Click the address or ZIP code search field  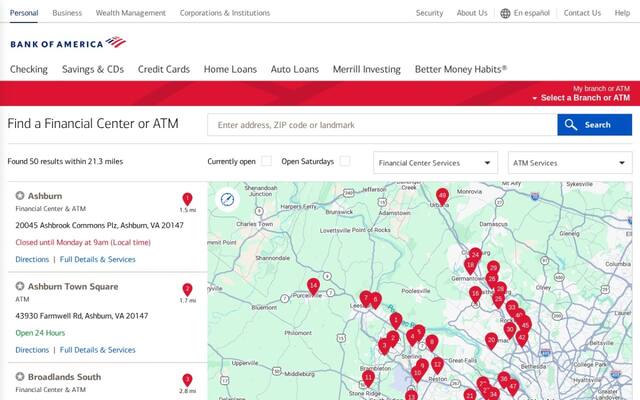(382, 125)
